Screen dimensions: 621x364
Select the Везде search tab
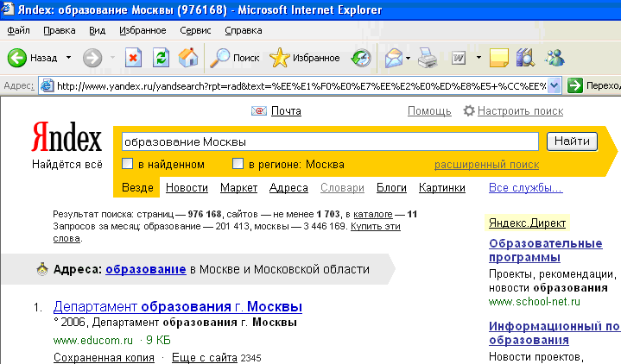137,187
